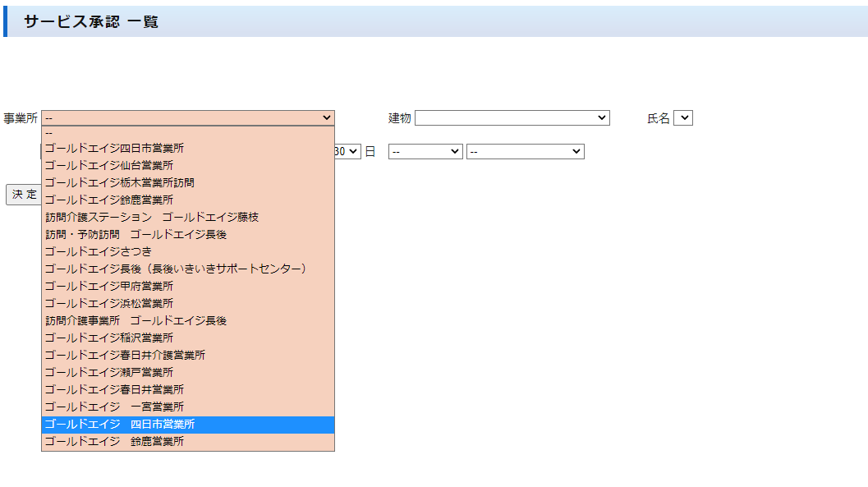Expand the 氏名 dropdown
The image size is (868, 487).
pyautogui.click(x=683, y=118)
